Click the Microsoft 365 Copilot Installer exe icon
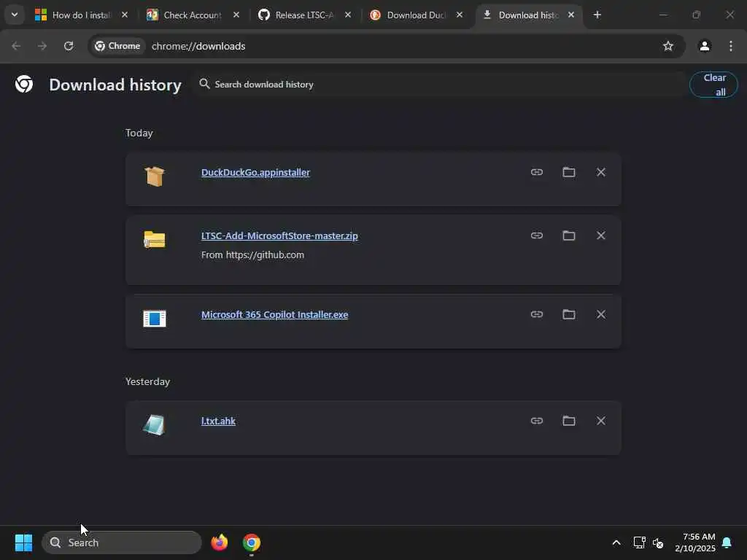The width and height of the screenshot is (747, 560). coord(155,318)
